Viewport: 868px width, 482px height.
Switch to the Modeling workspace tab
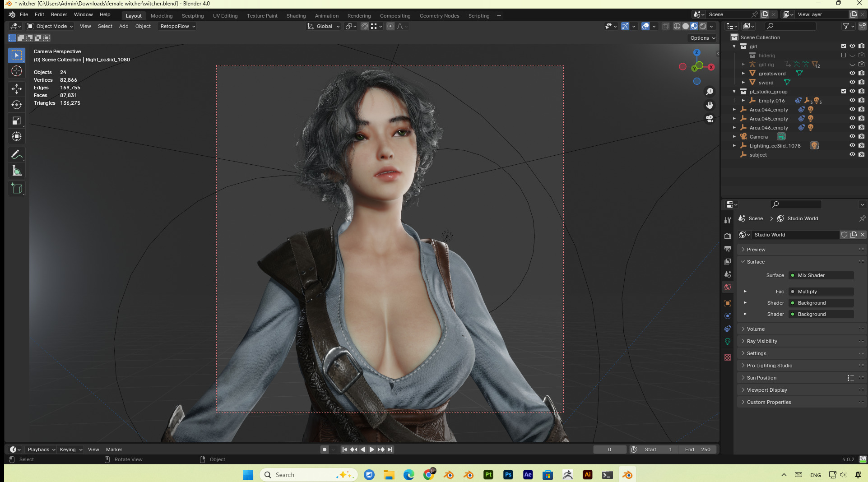point(162,16)
